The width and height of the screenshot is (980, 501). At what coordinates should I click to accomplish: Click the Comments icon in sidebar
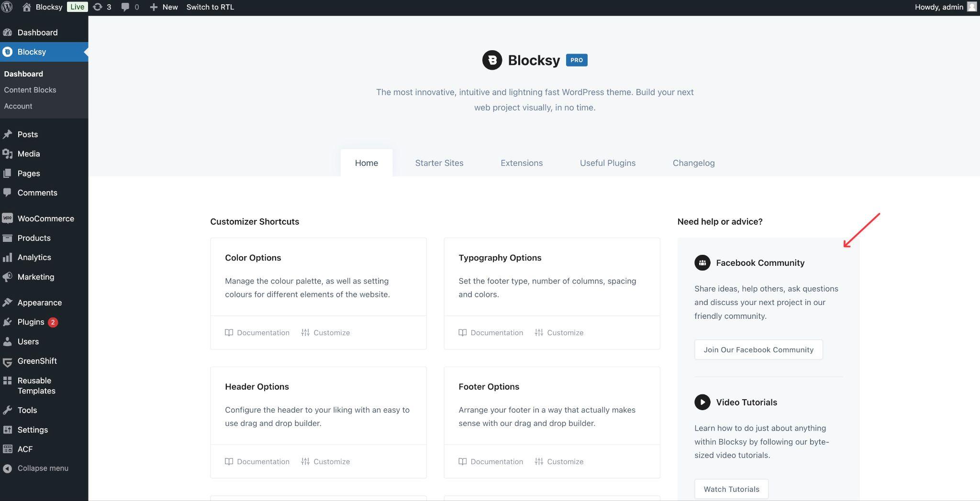(7, 193)
